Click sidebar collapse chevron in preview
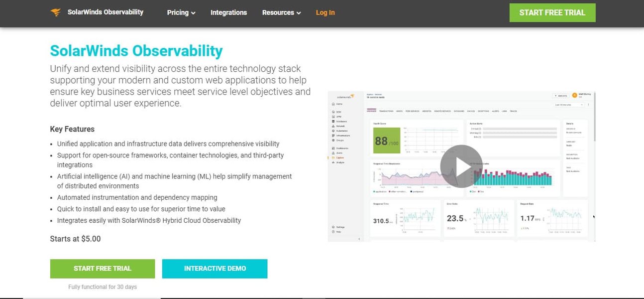The image size is (644, 299). point(359,239)
